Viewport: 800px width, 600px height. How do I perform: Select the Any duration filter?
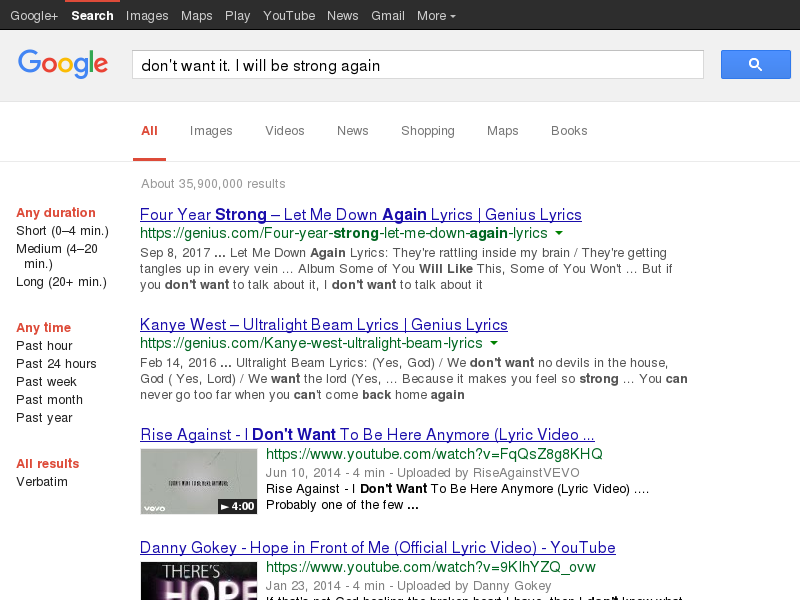coord(56,213)
